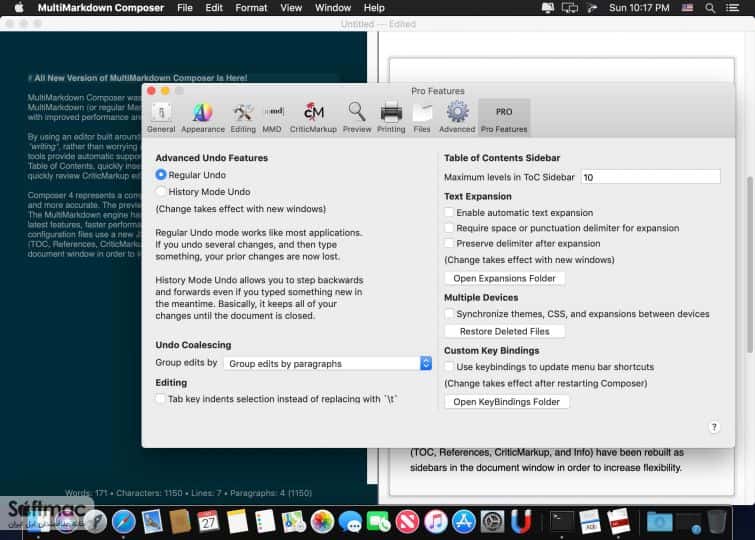Click the document window's vertical scrollbar
This screenshot has width=755, height=540.
(x=749, y=265)
